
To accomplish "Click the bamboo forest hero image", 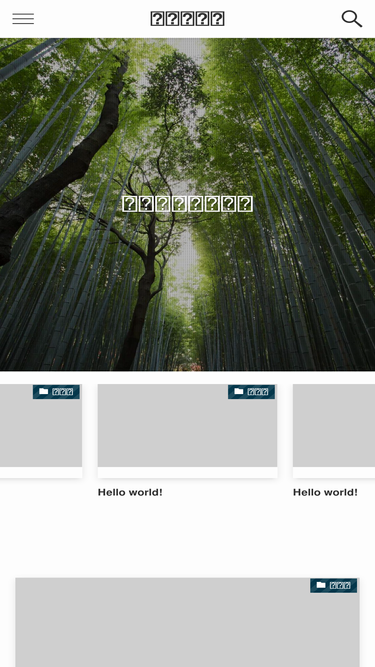I will click(188, 204).
